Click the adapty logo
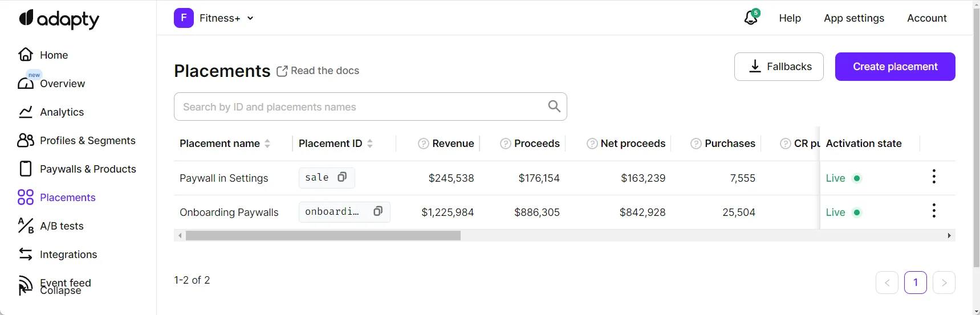This screenshot has height=315, width=980. coord(59,19)
